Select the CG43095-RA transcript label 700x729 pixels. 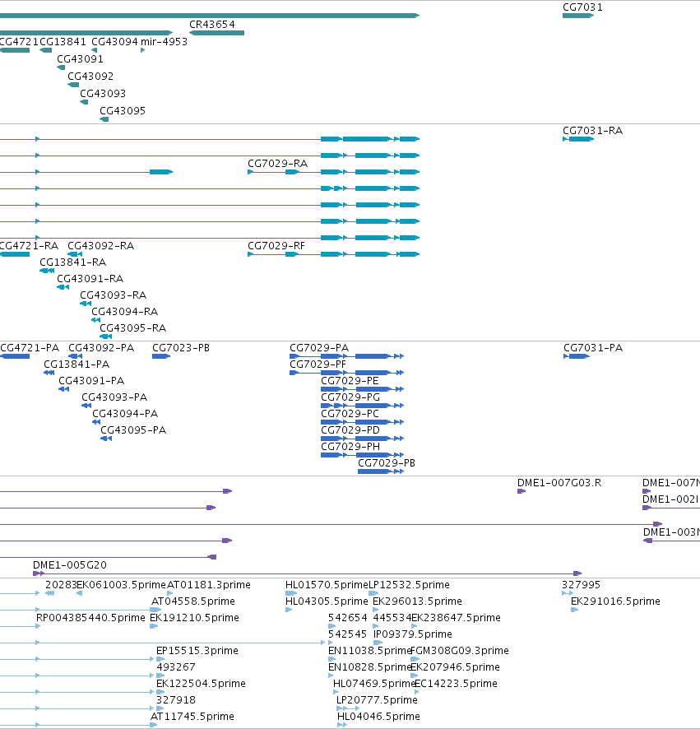click(133, 328)
